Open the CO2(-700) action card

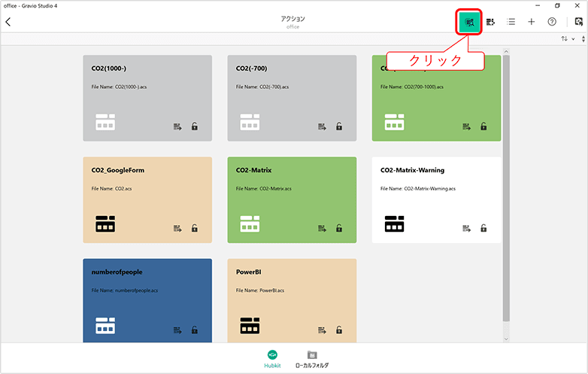pos(292,99)
